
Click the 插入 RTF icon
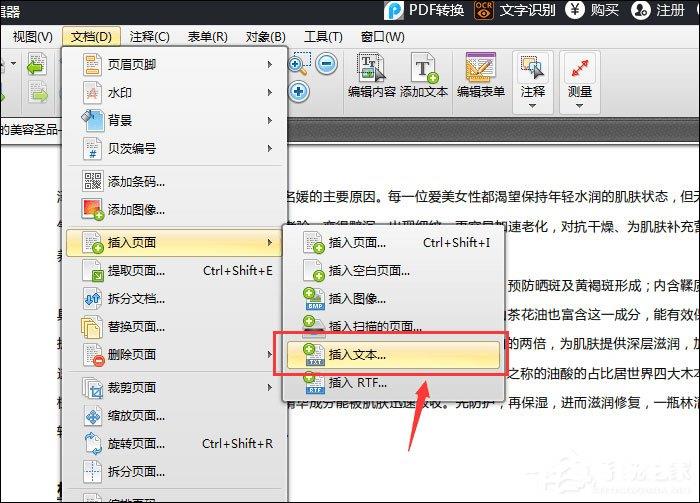(314, 383)
